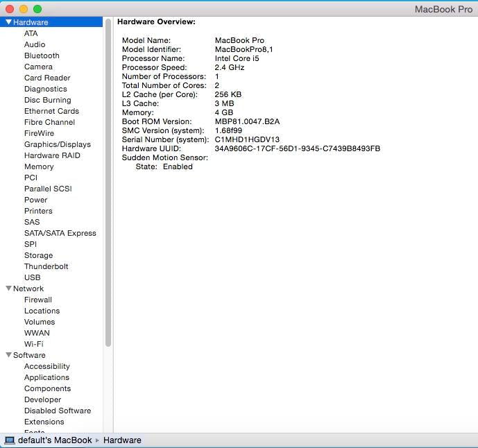
Task: Click the 2.4 GHz processor speed
Action: coord(229,67)
